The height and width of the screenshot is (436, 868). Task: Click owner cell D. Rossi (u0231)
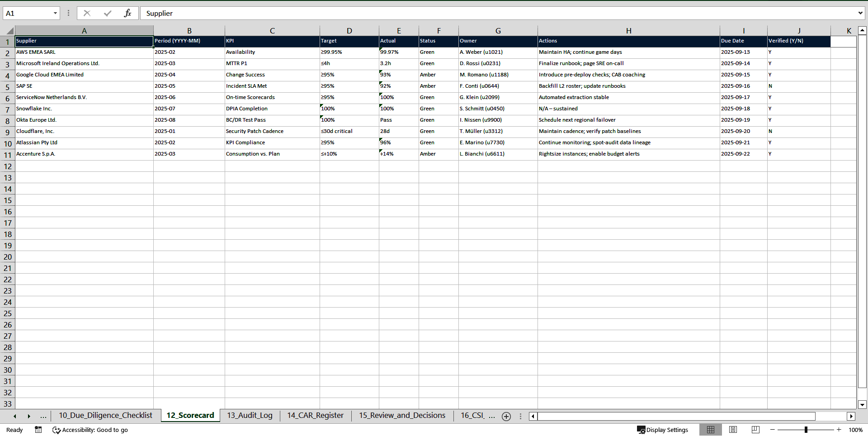tap(498, 64)
